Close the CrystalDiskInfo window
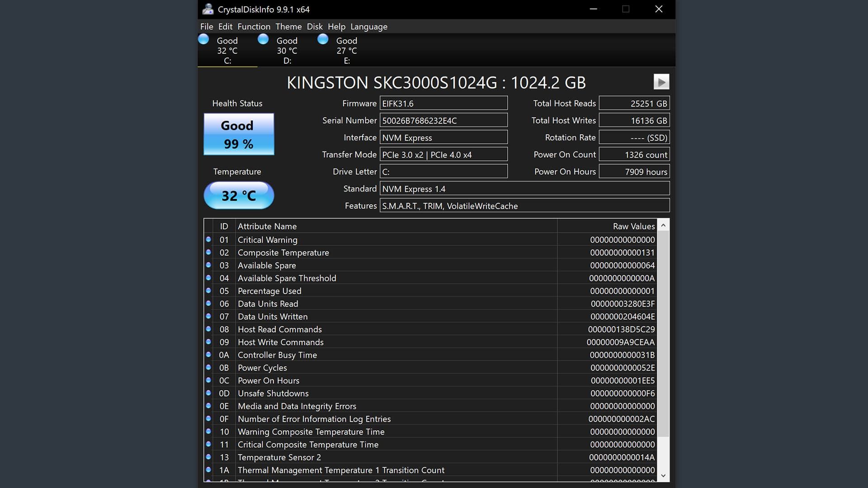 659,9
